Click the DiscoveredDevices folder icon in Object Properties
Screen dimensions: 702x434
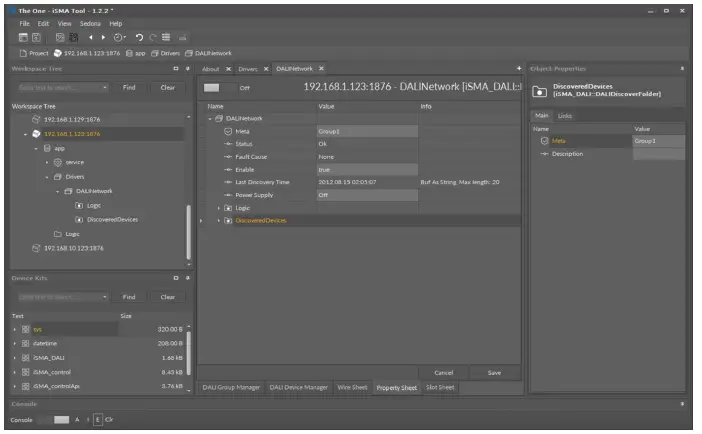(x=538, y=91)
